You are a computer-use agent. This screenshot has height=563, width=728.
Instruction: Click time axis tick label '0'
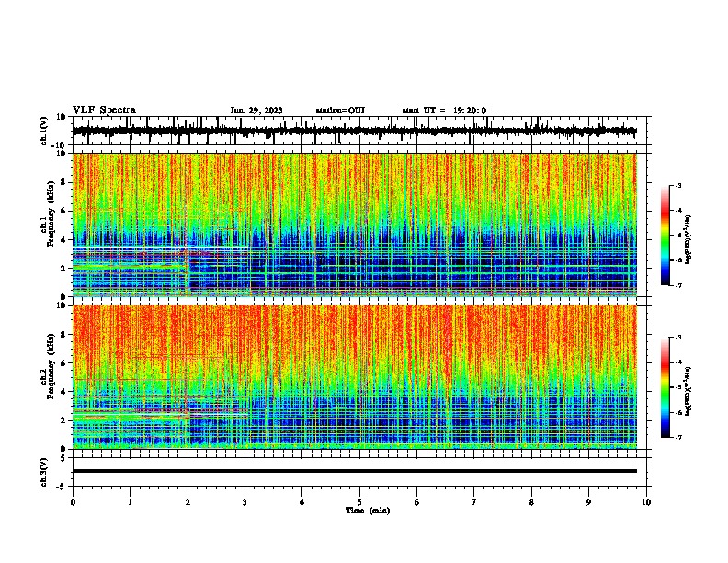(x=73, y=502)
